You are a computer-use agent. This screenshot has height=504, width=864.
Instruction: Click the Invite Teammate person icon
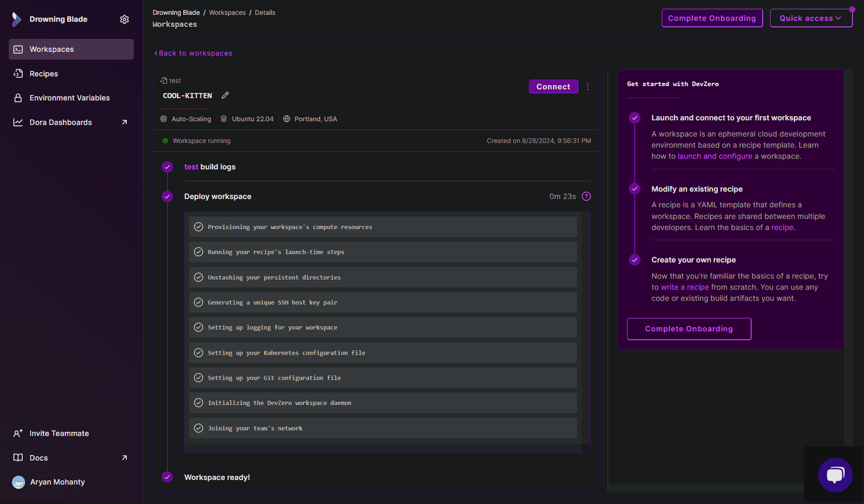click(18, 433)
